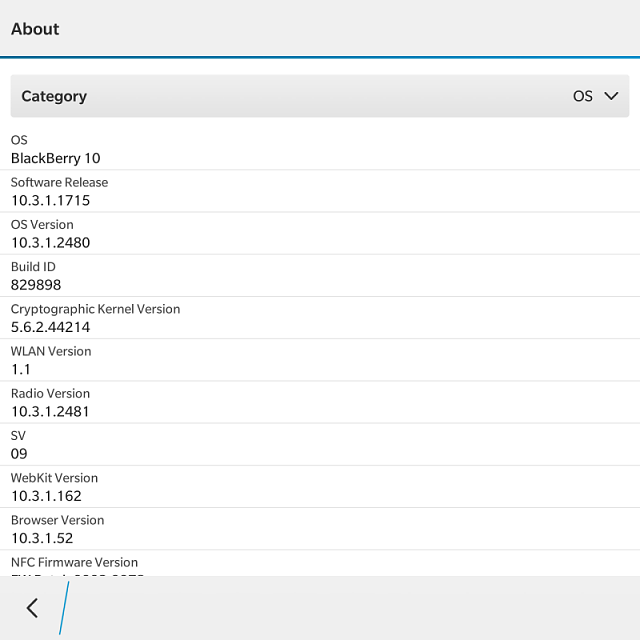Viewport: 640px width, 640px height.
Task: Tap the WLAN Version label
Action: click(51, 351)
